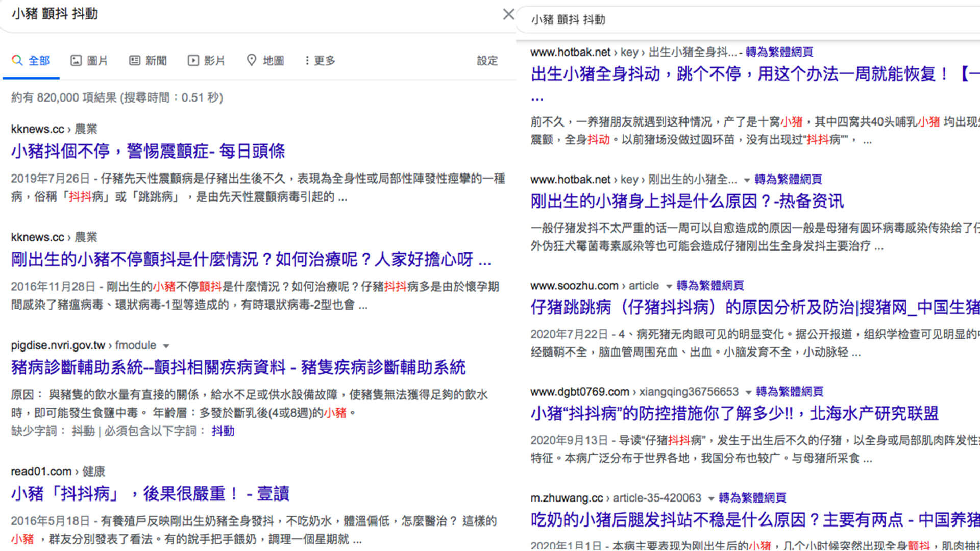Open the 全部 search tab
The image size is (980, 551).
point(31,61)
